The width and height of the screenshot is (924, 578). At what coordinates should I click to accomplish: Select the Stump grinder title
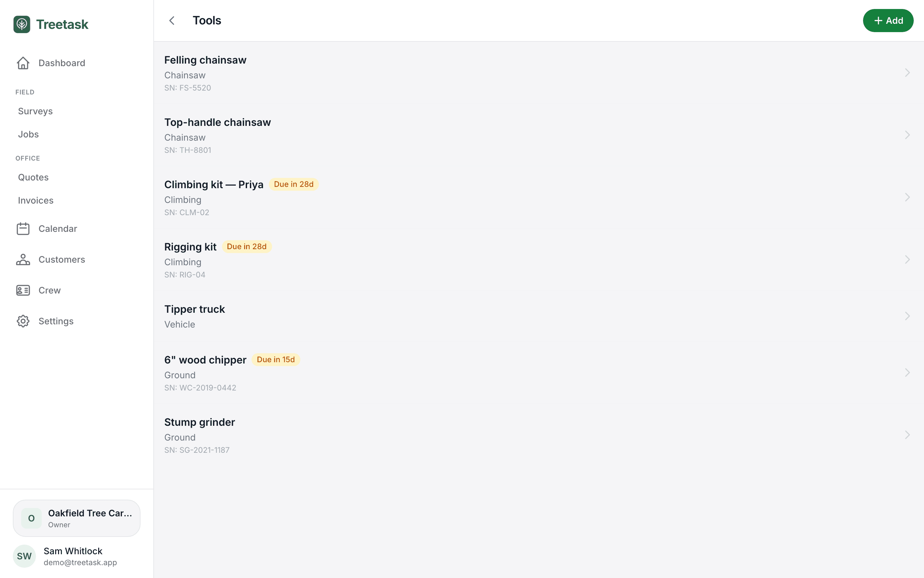[199, 422]
